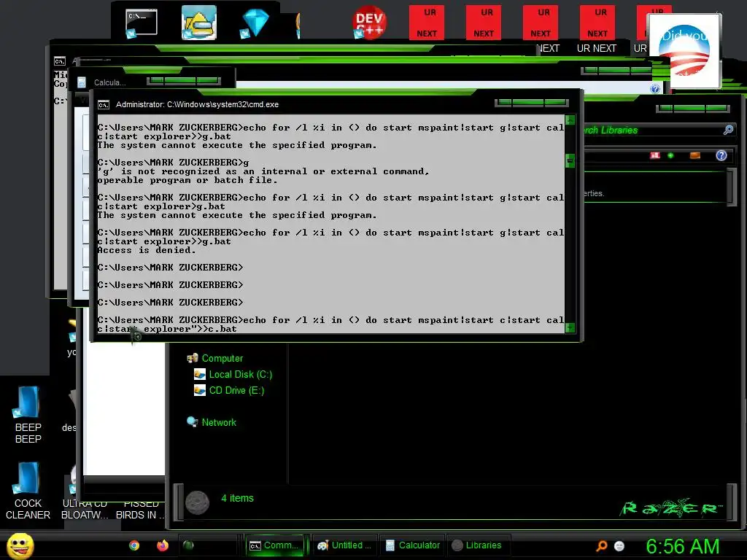This screenshot has width=747, height=560.
Task: Click the cmd window scrollbar thumb
Action: tap(570, 161)
